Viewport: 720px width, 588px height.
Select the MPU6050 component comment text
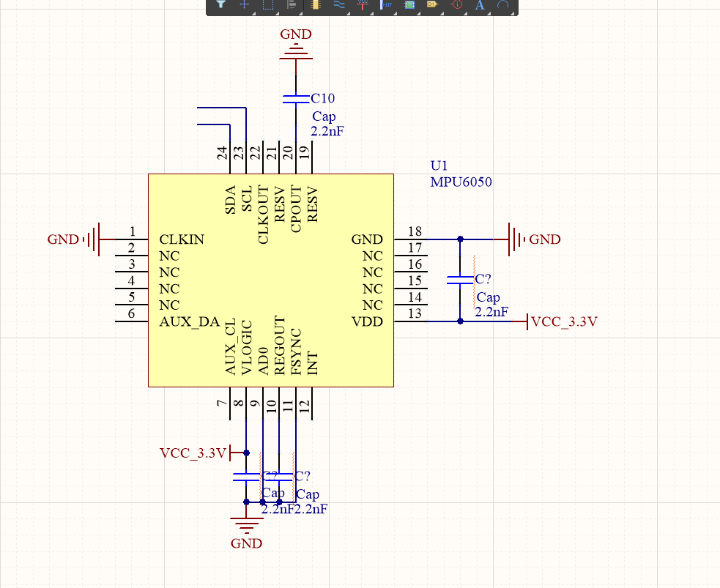(x=461, y=182)
